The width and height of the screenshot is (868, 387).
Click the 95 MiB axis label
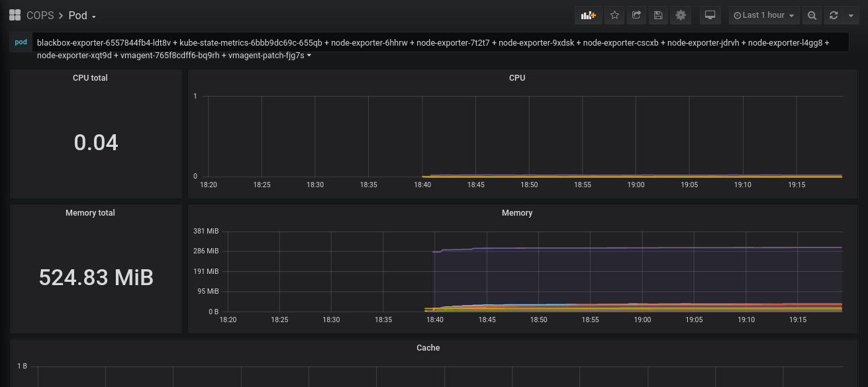click(x=208, y=291)
